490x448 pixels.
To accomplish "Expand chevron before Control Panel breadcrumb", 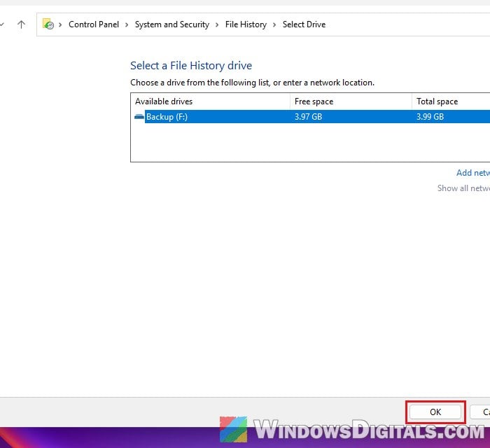I will pos(60,24).
